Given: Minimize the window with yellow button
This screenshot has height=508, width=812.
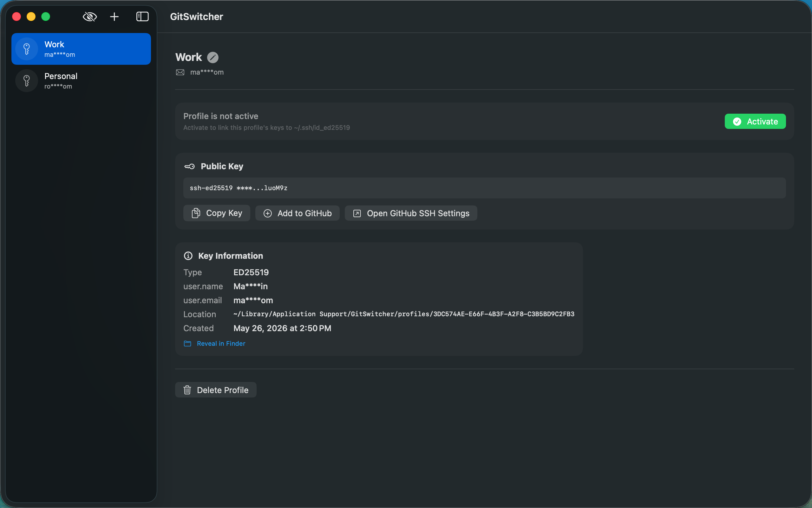Looking at the screenshot, I should pos(31,17).
